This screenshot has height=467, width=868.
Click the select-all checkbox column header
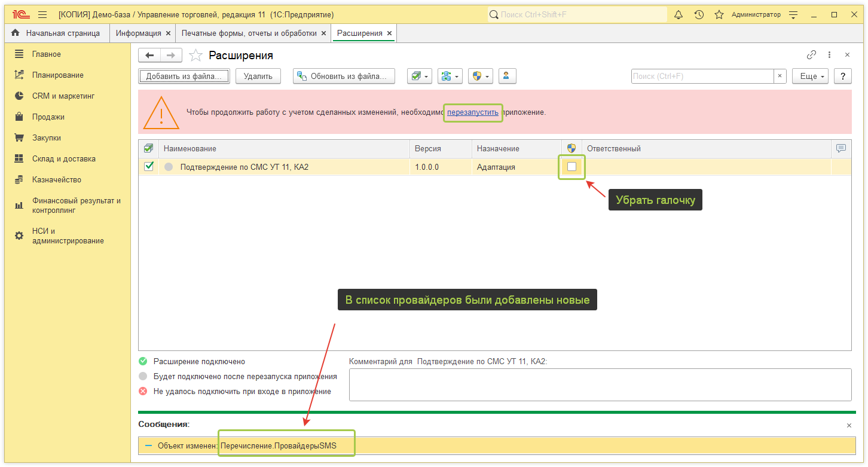[x=148, y=148]
